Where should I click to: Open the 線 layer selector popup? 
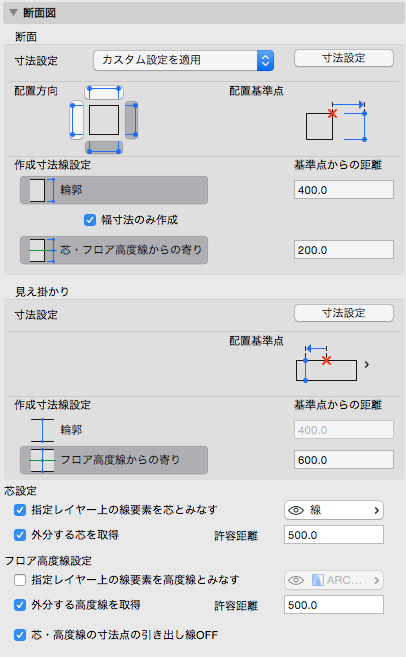coord(334,510)
